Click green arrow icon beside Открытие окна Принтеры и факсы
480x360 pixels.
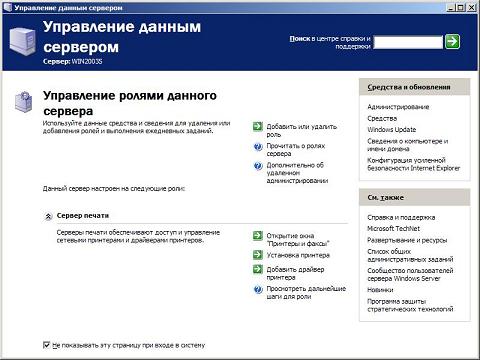[x=258, y=235]
